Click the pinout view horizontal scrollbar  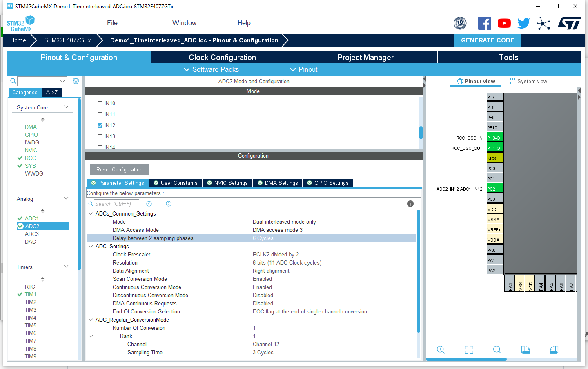pyautogui.click(x=466, y=359)
